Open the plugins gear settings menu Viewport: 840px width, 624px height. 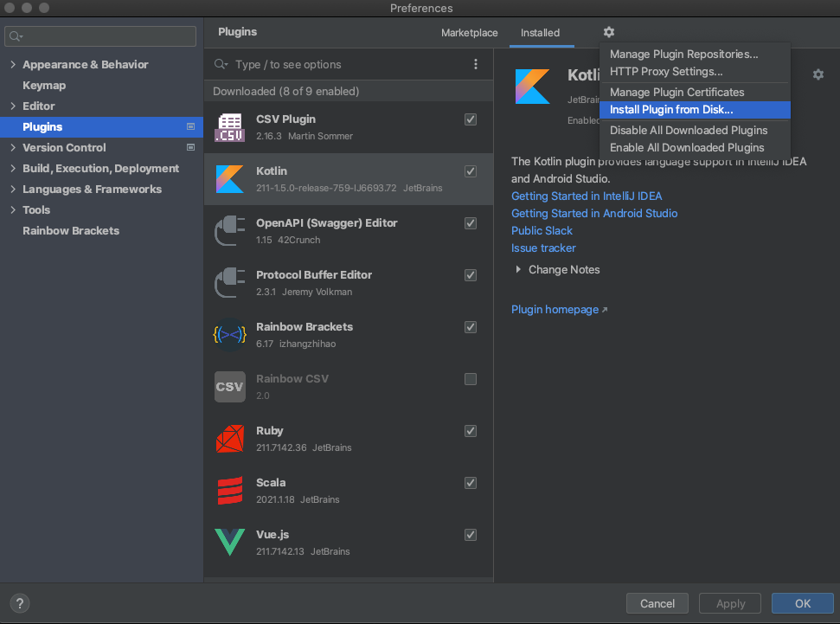pos(608,32)
